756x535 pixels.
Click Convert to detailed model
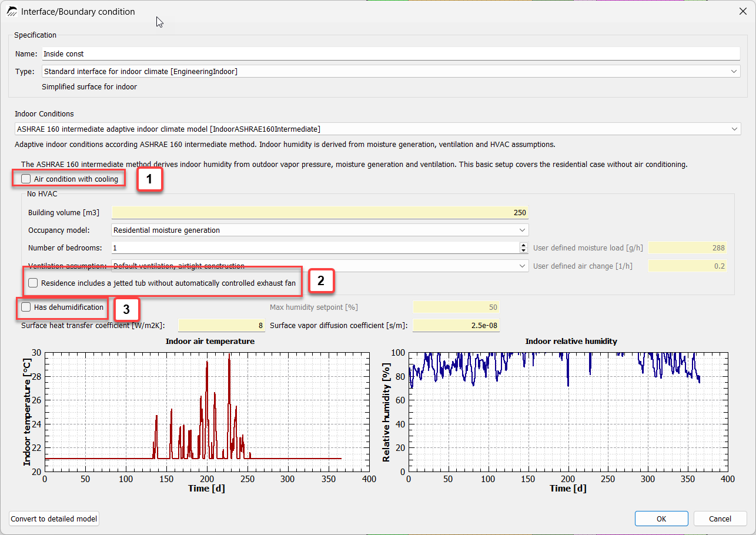coord(54,519)
